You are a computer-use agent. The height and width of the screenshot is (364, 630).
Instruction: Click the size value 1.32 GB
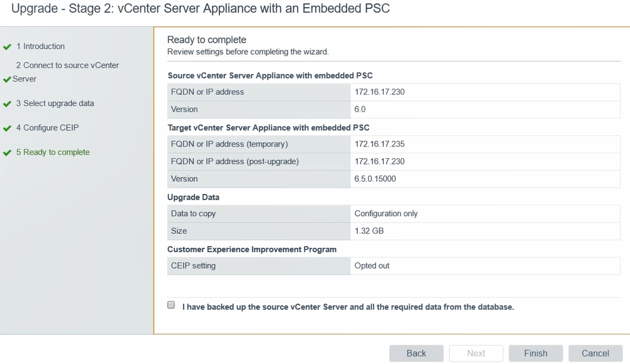click(369, 231)
